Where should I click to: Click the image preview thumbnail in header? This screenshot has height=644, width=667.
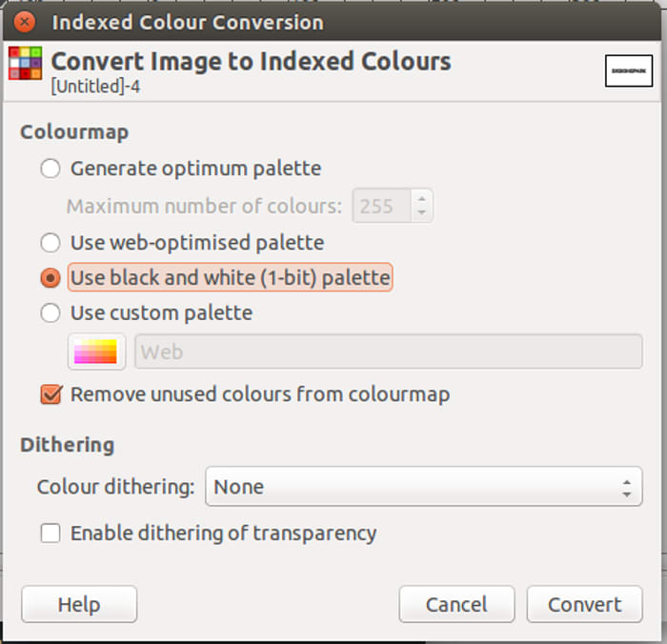pyautogui.click(x=629, y=70)
